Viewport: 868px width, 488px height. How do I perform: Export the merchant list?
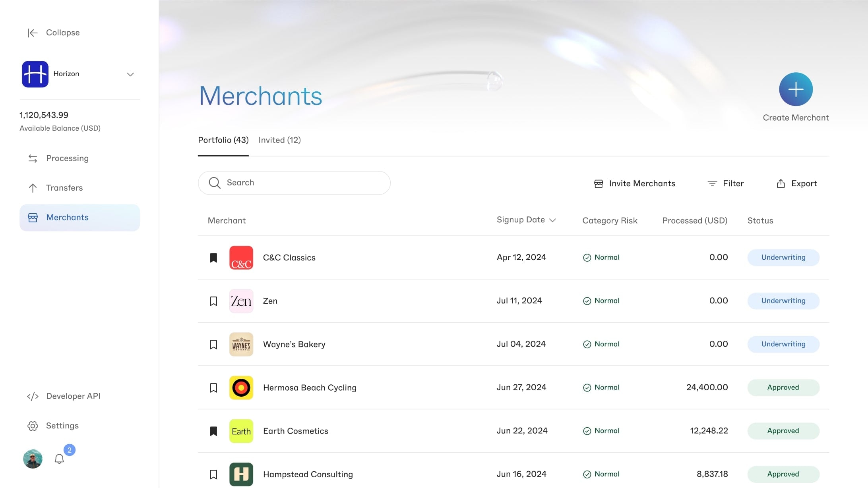coord(797,184)
